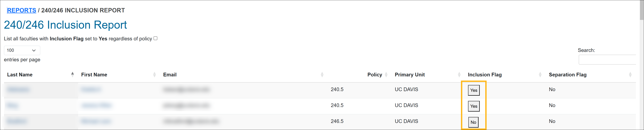Viewport: 644px width, 130px height.
Task: Open the second row's first name link
Action: tap(97, 105)
